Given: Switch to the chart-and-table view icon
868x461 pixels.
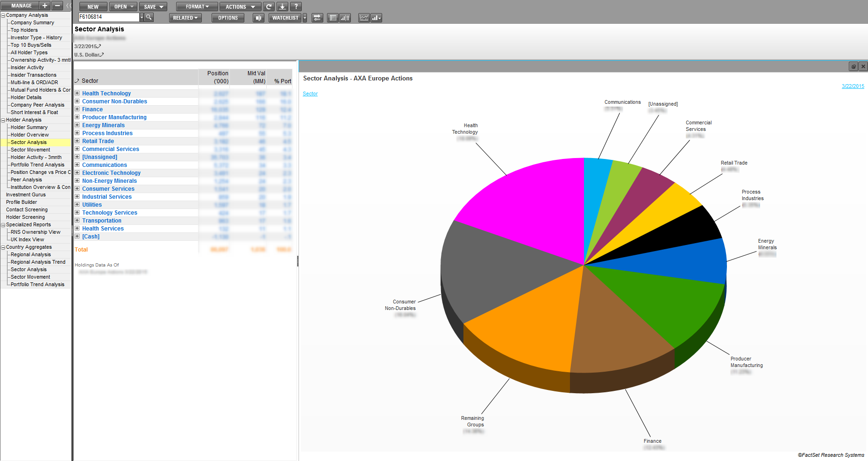Looking at the screenshot, I should tap(345, 18).
